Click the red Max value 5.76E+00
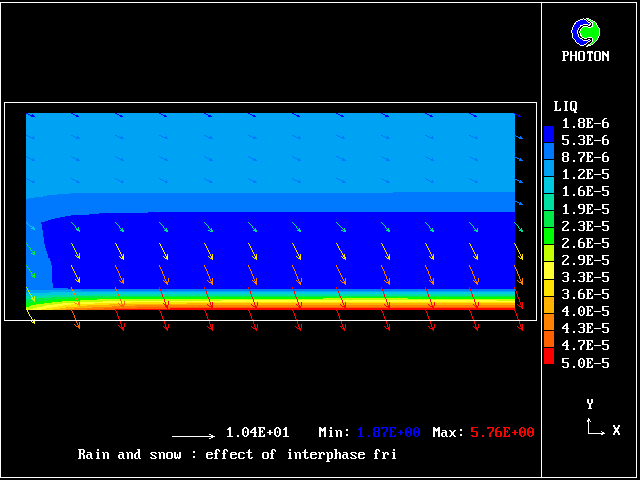The height and width of the screenshot is (480, 640). coord(501,432)
